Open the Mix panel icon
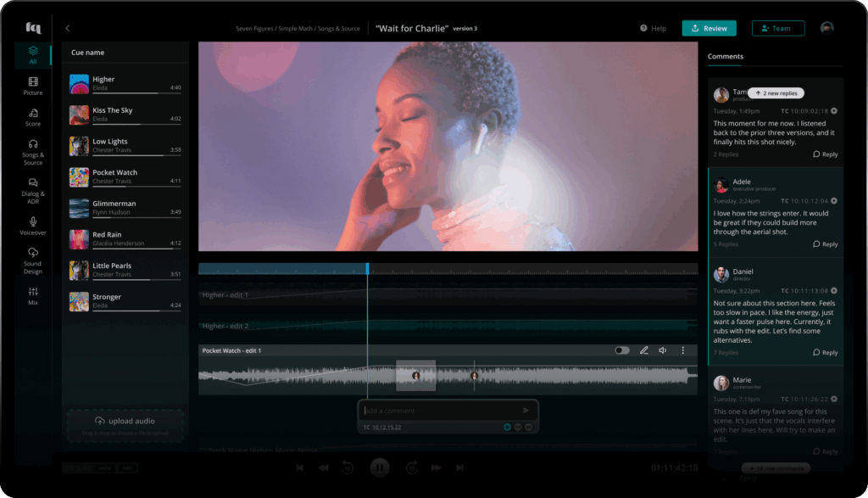The width and height of the screenshot is (868, 498). (33, 296)
